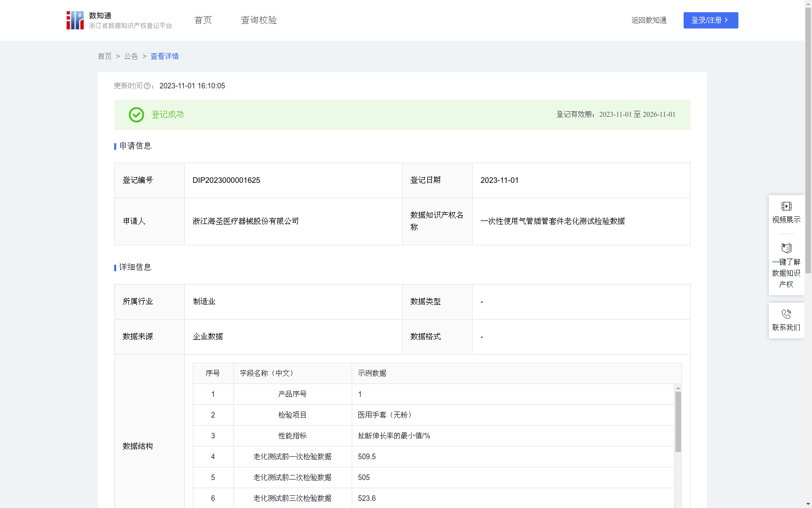Click 一次性使用气管插管套件老化测试检验数据 text
The width and height of the screenshot is (812, 508).
[x=553, y=221]
